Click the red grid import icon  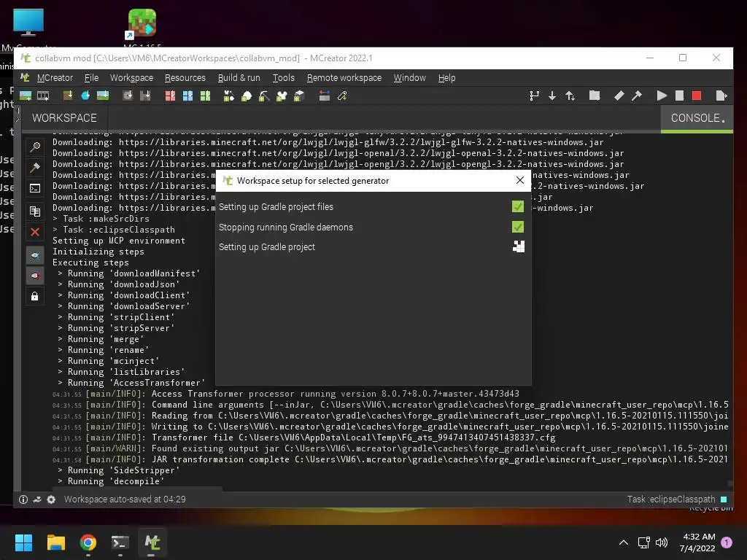tap(170, 96)
